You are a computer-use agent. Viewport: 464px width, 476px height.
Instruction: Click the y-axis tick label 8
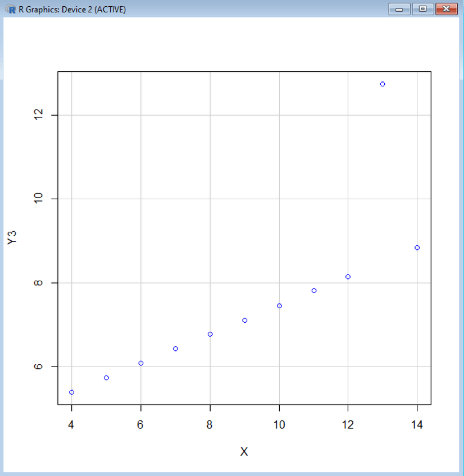tap(39, 283)
